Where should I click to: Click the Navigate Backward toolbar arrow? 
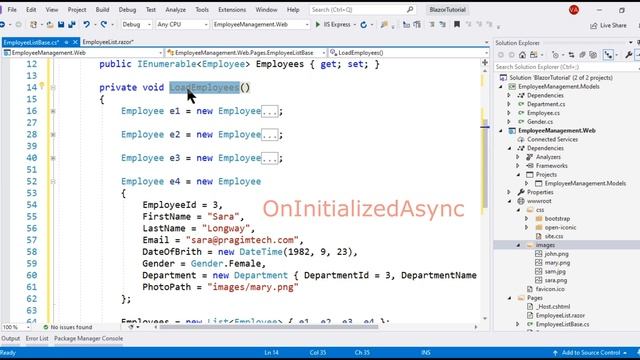pyautogui.click(x=2, y=24)
